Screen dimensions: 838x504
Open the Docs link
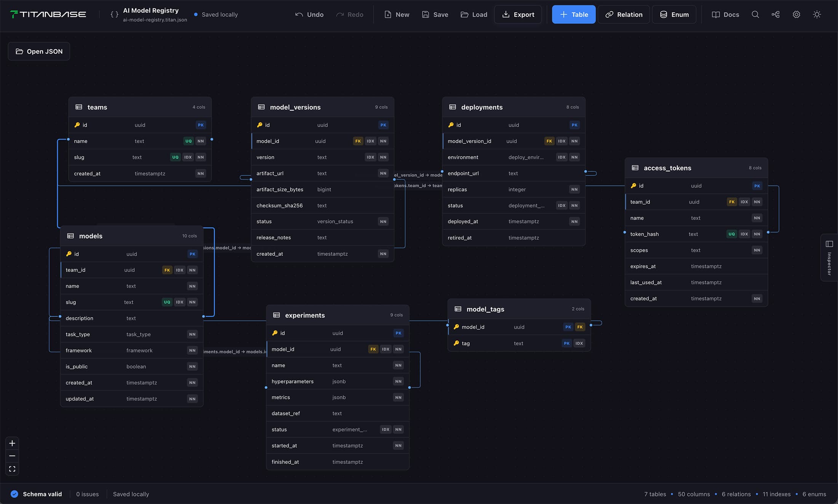click(x=726, y=14)
